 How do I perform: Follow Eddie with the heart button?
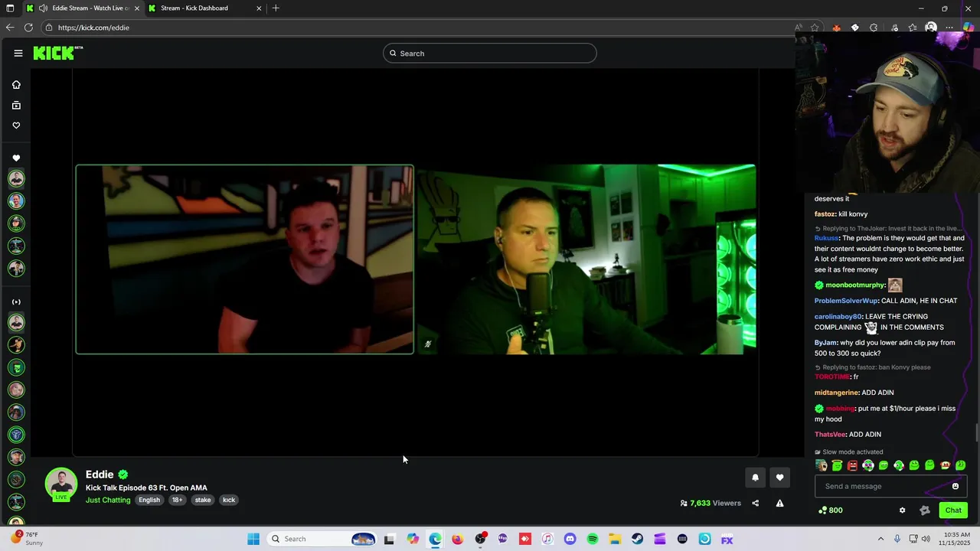779,478
